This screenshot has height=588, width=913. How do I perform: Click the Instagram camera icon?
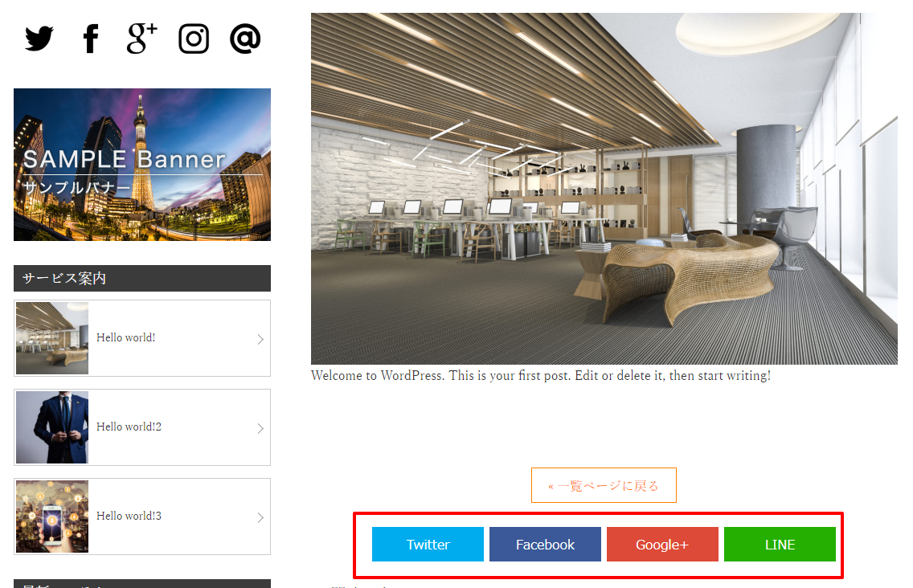(194, 39)
